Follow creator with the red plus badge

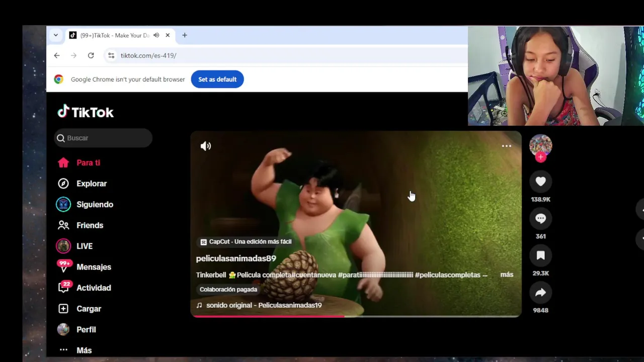541,157
